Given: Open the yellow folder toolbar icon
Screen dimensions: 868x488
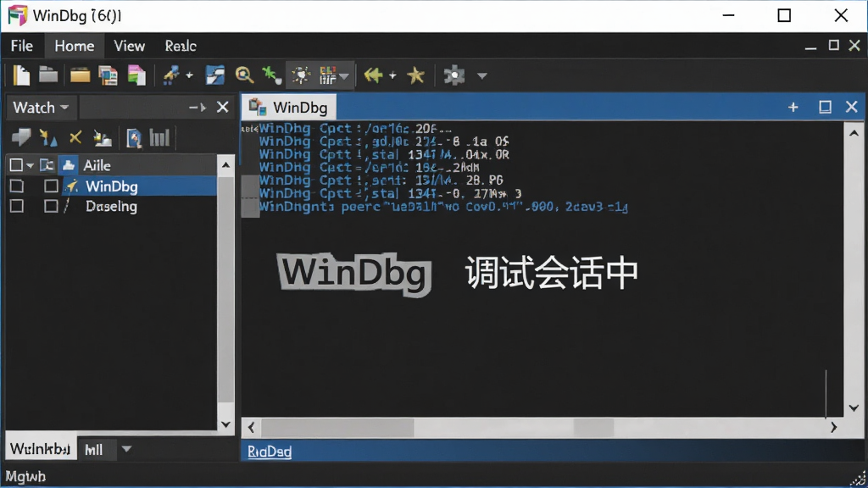Looking at the screenshot, I should tap(81, 75).
